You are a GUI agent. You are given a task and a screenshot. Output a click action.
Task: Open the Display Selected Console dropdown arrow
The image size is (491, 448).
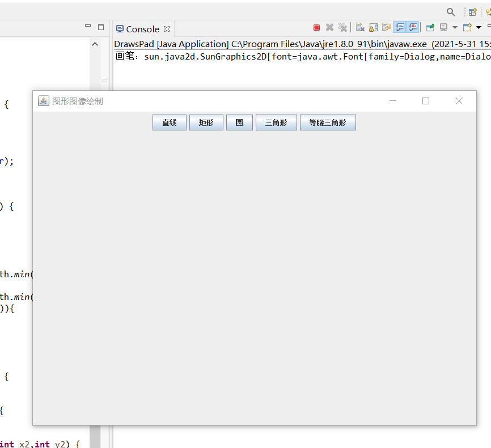455,28
